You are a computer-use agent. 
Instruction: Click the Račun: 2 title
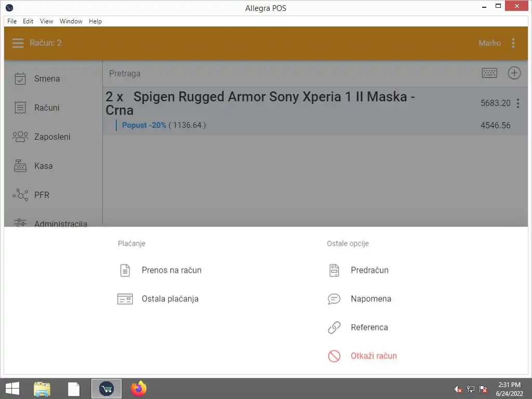[46, 43]
